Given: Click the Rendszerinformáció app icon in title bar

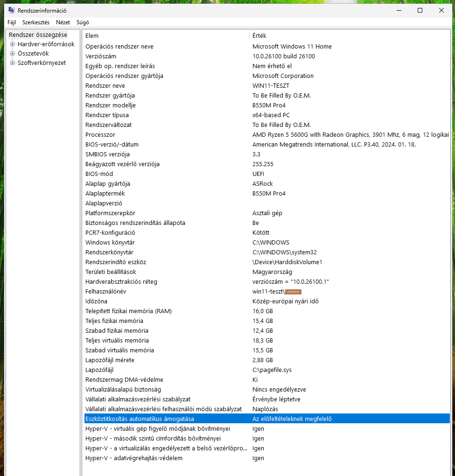Looking at the screenshot, I should (x=11, y=10).
